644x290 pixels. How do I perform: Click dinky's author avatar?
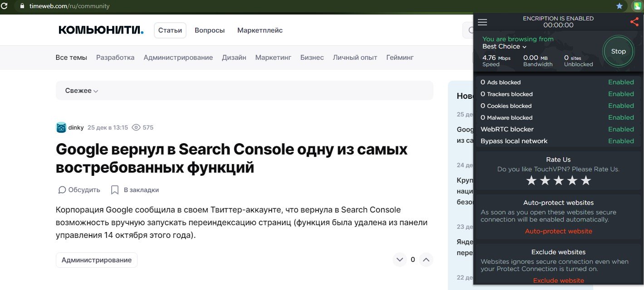click(x=61, y=127)
